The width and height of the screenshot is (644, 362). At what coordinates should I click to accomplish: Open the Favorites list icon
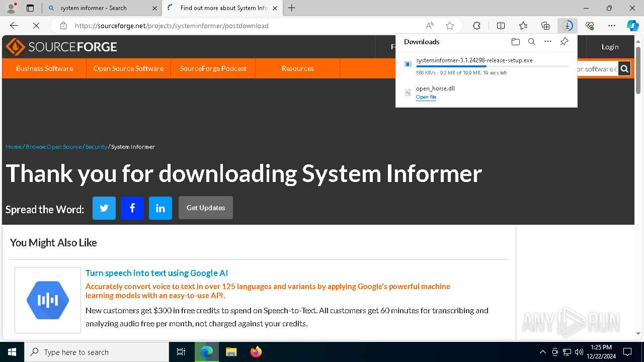(523, 26)
